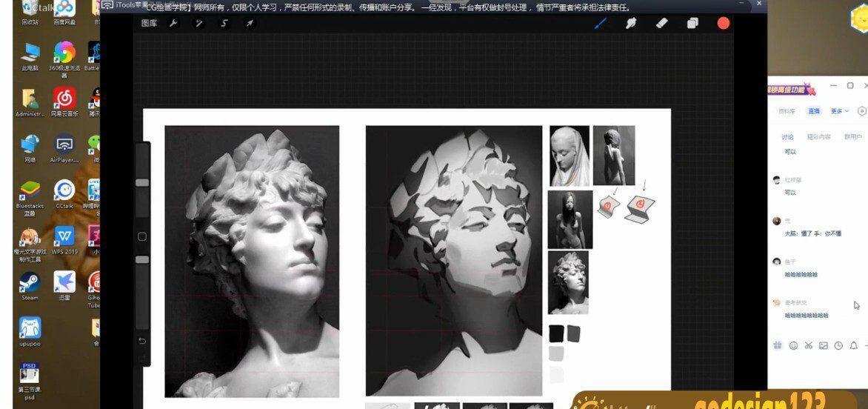Launch the 360极速浏览器 desktop shortcut
The height and width of the screenshot is (409, 868).
(64, 60)
